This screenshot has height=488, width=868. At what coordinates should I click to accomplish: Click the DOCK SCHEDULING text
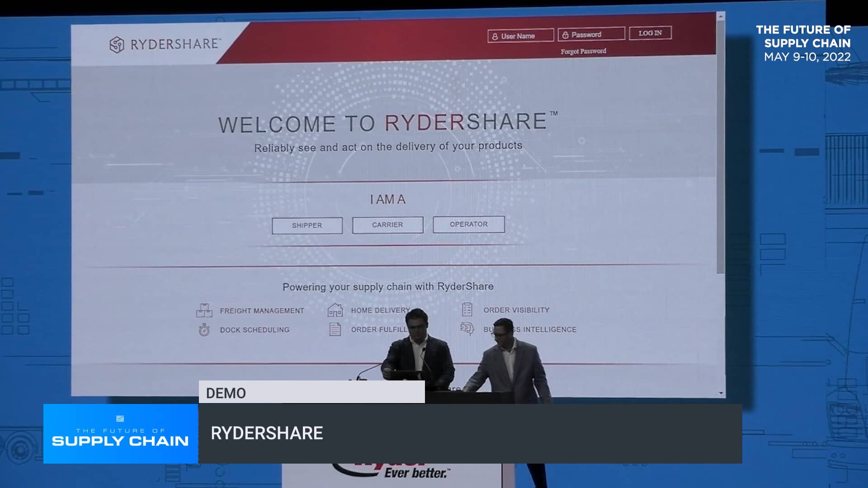[x=255, y=330]
